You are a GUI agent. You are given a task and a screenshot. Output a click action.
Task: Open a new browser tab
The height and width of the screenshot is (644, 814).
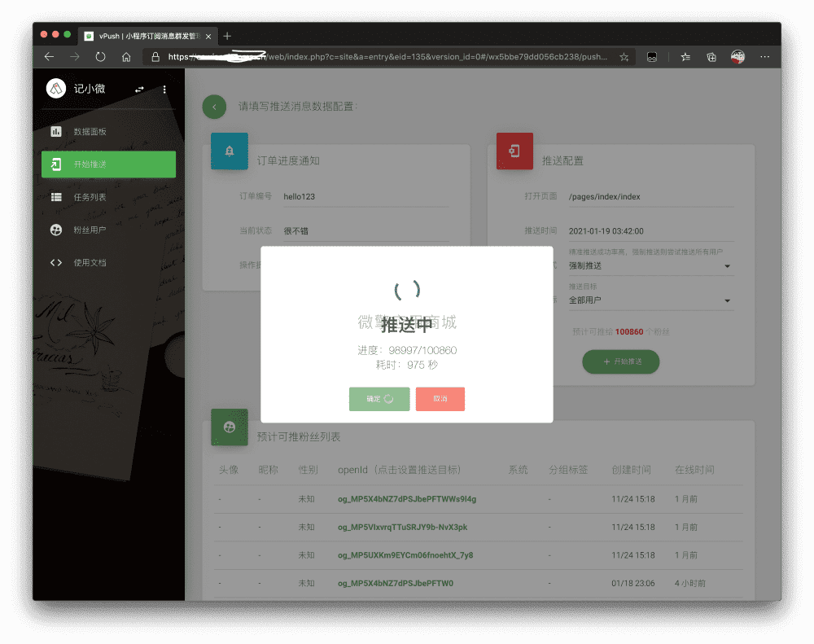tap(227, 36)
